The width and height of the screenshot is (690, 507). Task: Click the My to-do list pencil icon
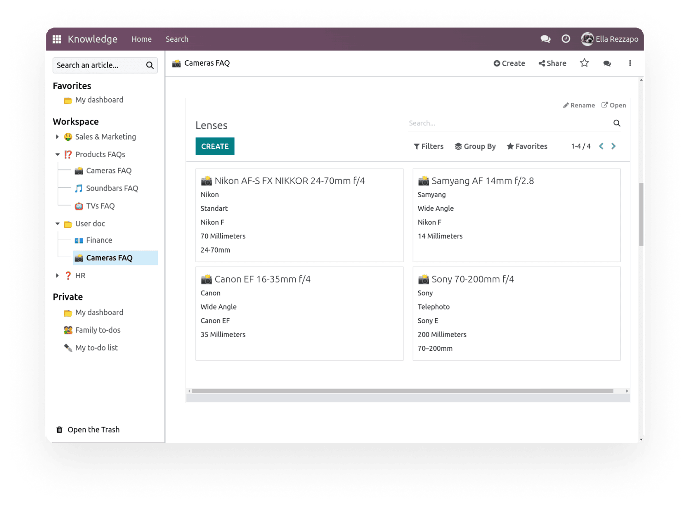(x=68, y=348)
